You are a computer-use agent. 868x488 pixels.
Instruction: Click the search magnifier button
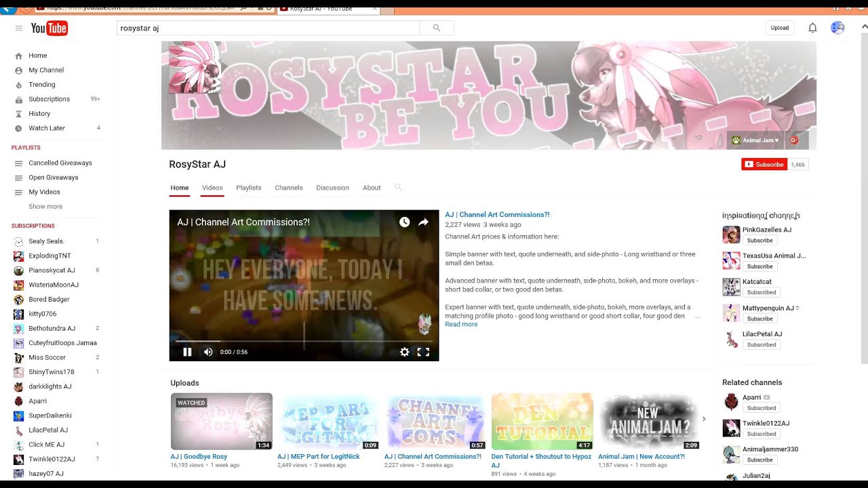(437, 28)
